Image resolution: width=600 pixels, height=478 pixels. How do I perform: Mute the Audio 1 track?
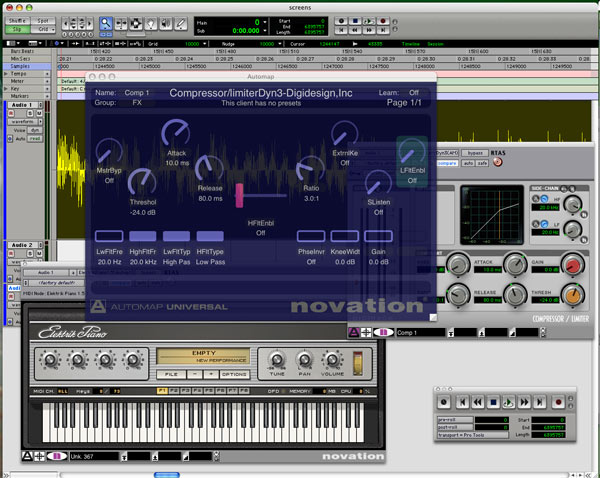[x=39, y=113]
